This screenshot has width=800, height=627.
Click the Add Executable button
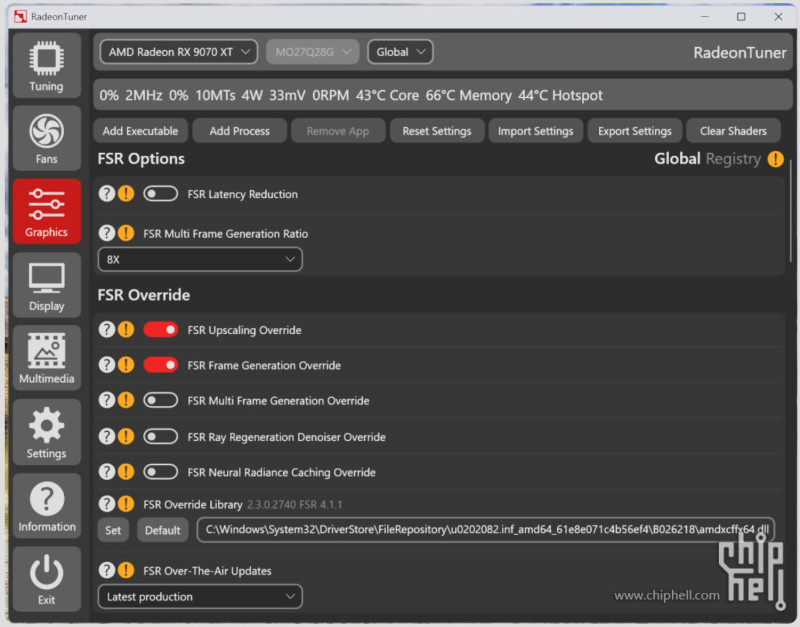[140, 131]
